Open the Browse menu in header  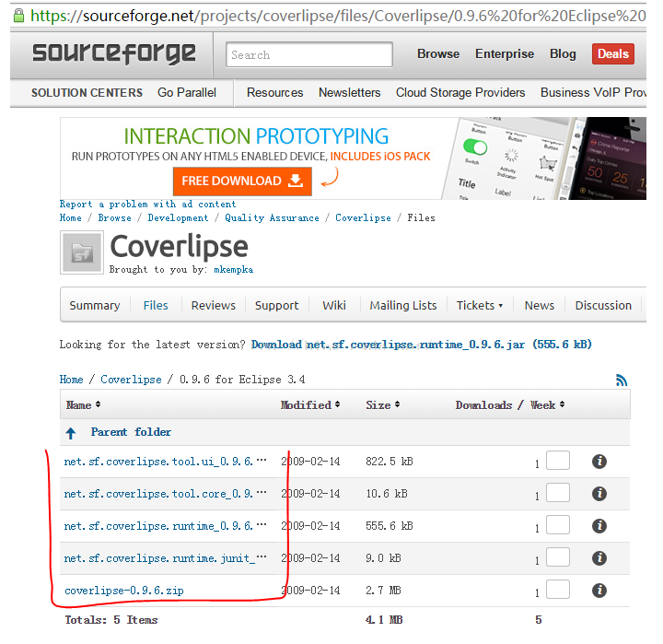tap(438, 53)
